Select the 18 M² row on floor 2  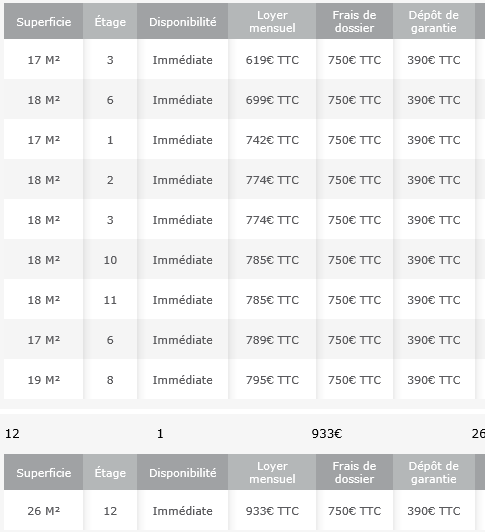pos(244,179)
